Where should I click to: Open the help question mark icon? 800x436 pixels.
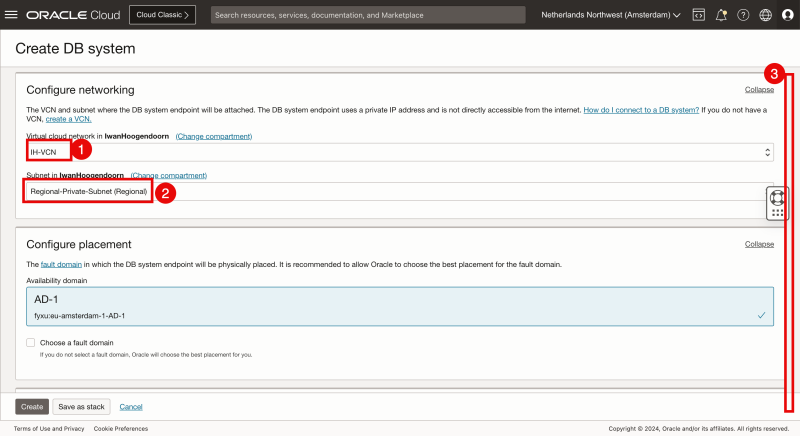pos(743,15)
